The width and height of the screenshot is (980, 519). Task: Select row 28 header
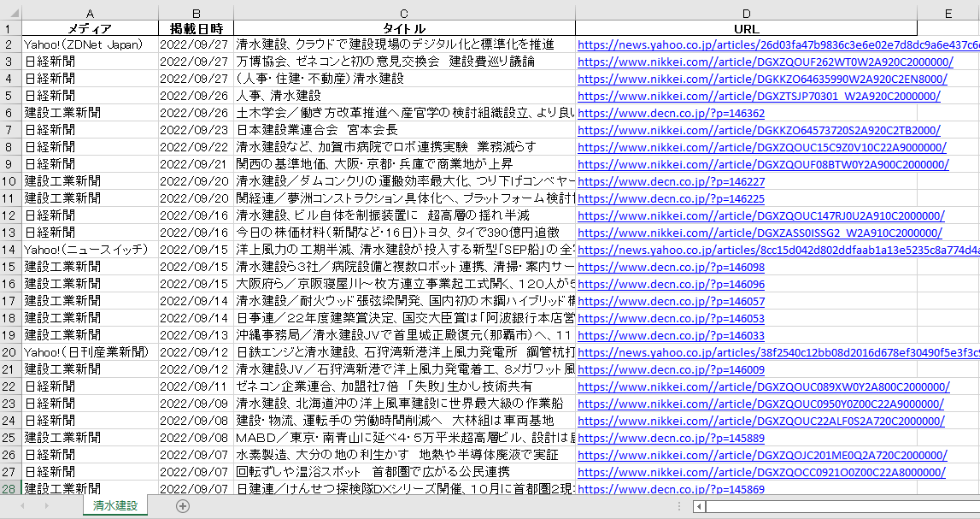coord(10,488)
